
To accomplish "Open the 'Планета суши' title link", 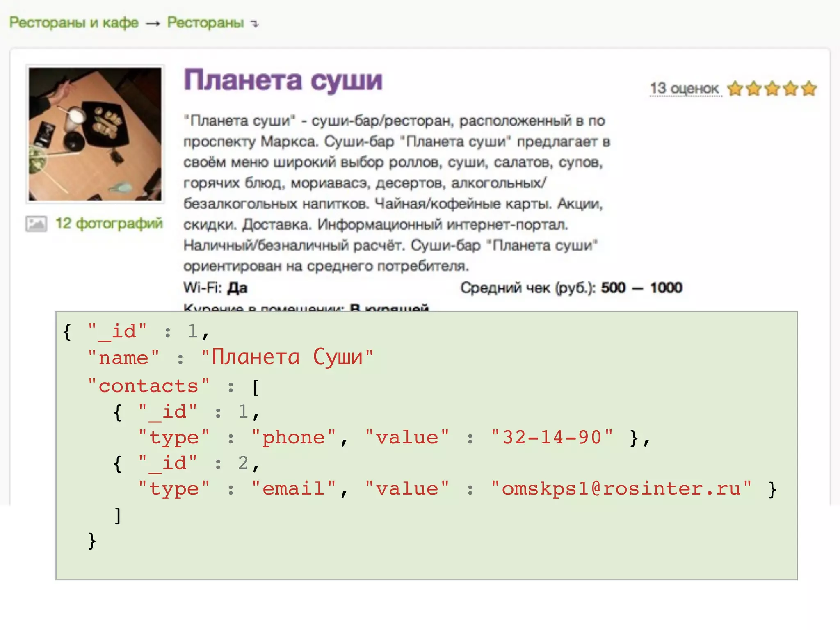I will click(x=283, y=80).
